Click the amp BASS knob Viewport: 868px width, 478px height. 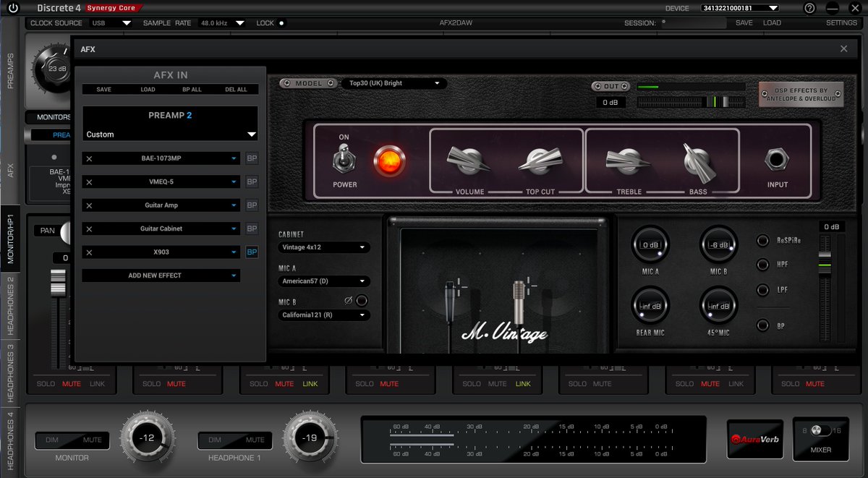click(x=699, y=161)
